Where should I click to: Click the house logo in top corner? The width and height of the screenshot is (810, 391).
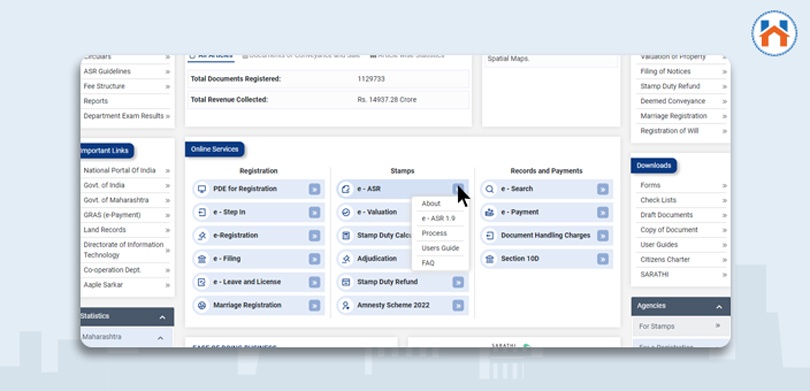[774, 34]
